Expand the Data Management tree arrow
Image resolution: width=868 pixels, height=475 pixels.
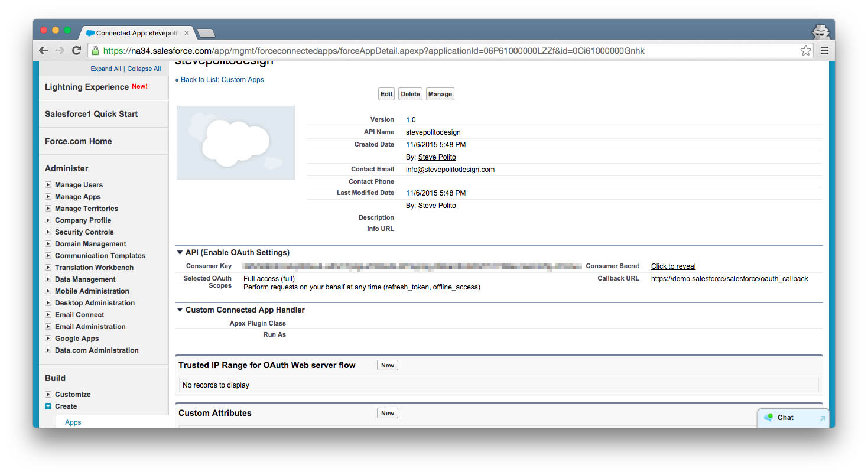48,279
